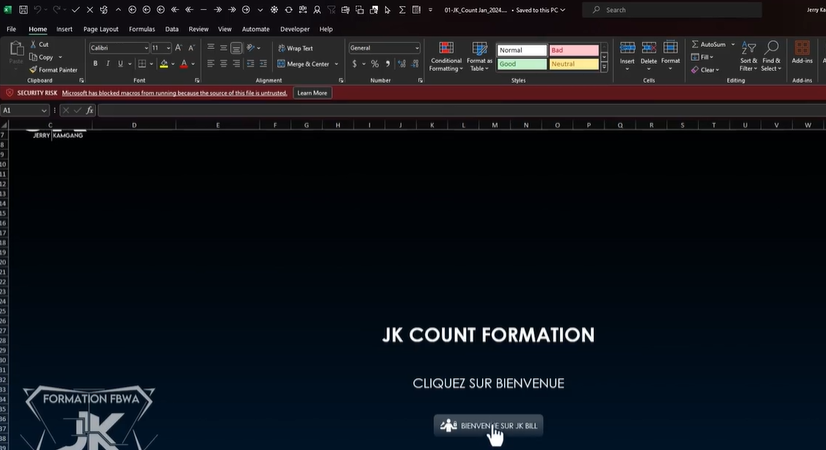Expand the Name Box A1 dropdown

[x=44, y=110]
